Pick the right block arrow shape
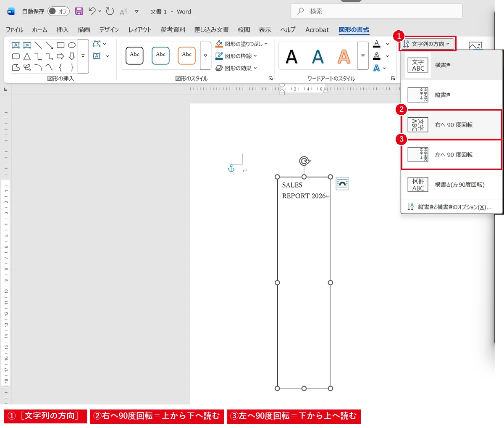The height and width of the screenshot is (428, 504). coord(60,56)
